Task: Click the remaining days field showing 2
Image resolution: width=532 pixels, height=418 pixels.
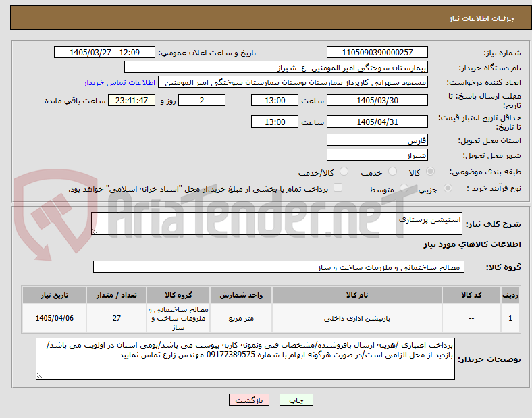Action: click(x=202, y=101)
